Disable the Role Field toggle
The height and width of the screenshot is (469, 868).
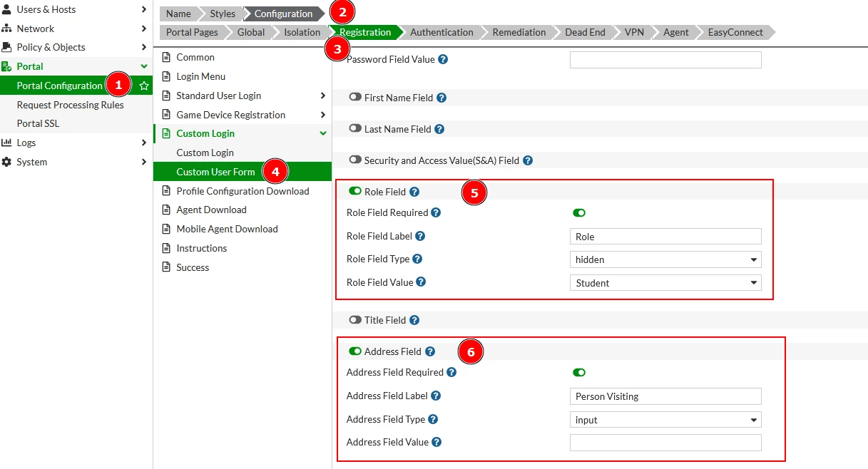tap(355, 192)
